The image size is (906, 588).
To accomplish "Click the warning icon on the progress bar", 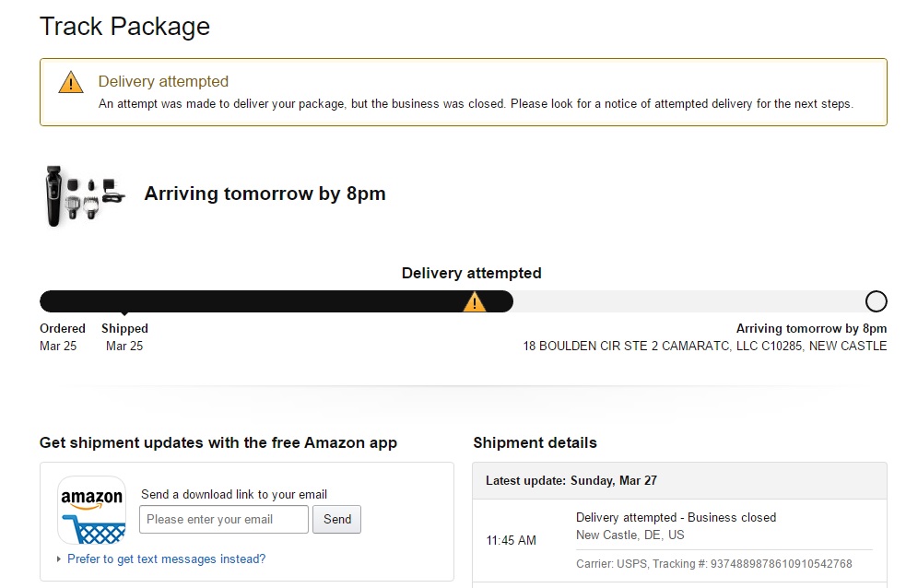I will click(x=474, y=301).
